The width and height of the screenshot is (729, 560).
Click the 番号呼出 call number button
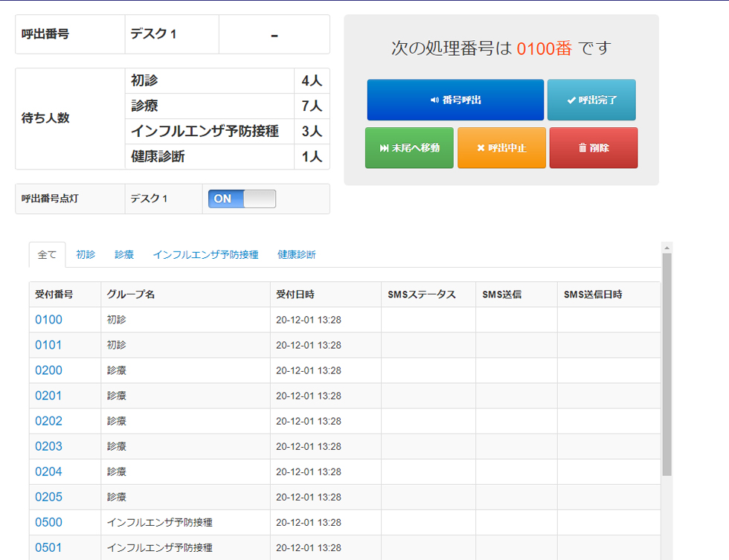point(455,100)
